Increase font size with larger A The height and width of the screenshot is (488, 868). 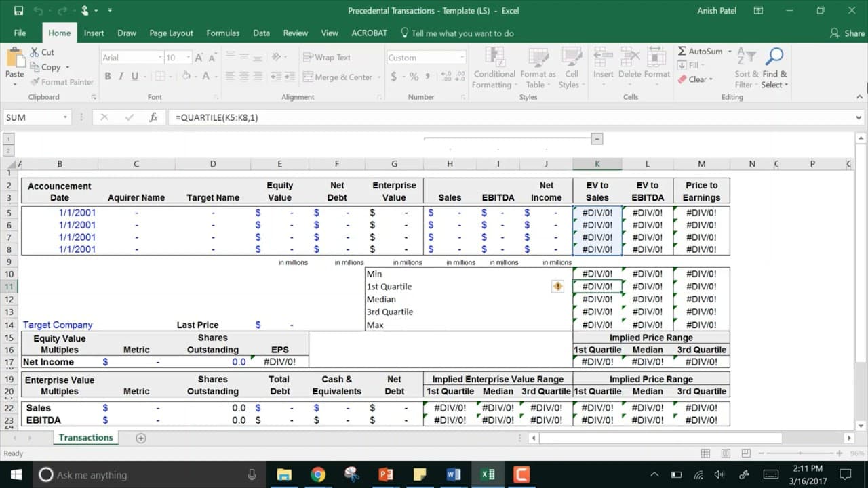coord(199,58)
